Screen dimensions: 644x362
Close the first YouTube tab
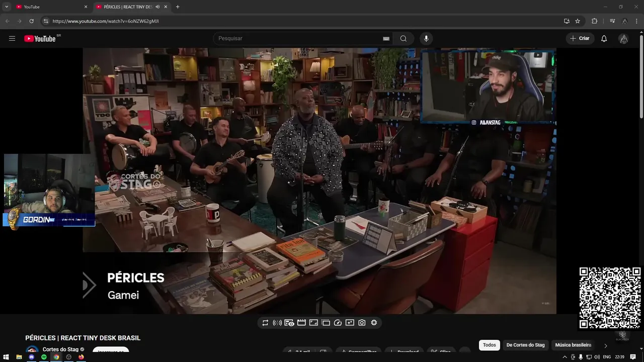86,7
